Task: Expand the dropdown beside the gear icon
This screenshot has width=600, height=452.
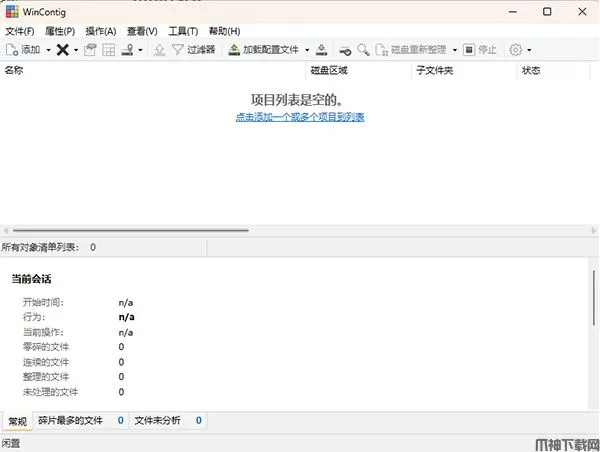Action: [x=529, y=50]
